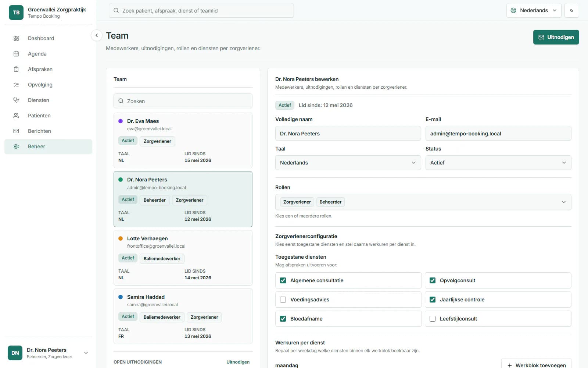Click the globe icon in language selector
This screenshot has width=588, height=368.
click(x=513, y=10)
